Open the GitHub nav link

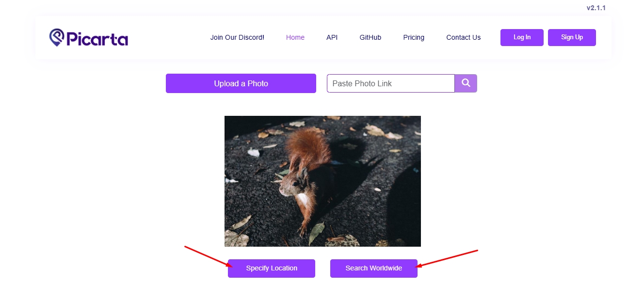point(370,37)
